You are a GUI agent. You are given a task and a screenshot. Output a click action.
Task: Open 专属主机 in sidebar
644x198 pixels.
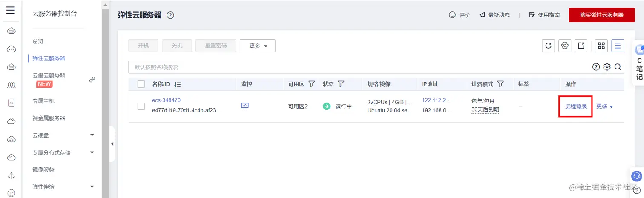coord(43,101)
